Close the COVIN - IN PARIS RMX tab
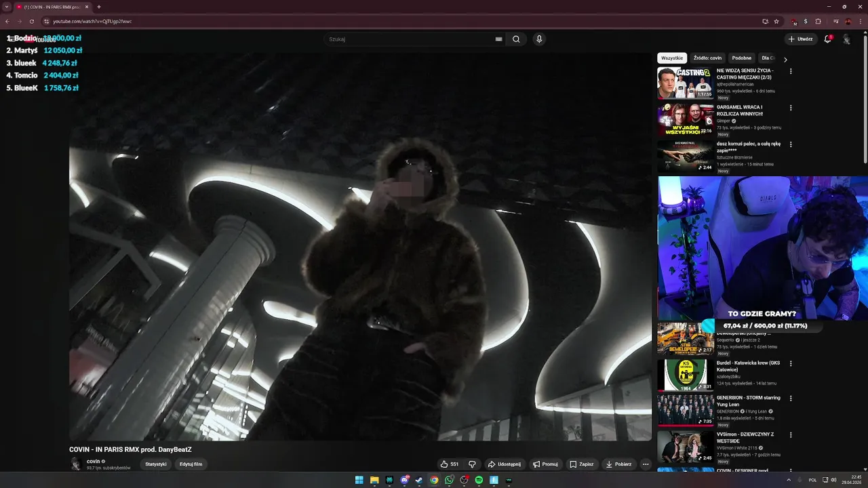The image size is (868, 488). tap(87, 7)
